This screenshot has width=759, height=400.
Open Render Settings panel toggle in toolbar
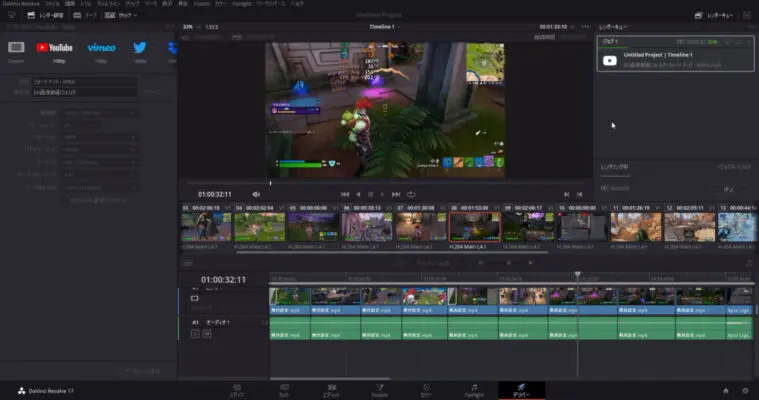(46, 15)
